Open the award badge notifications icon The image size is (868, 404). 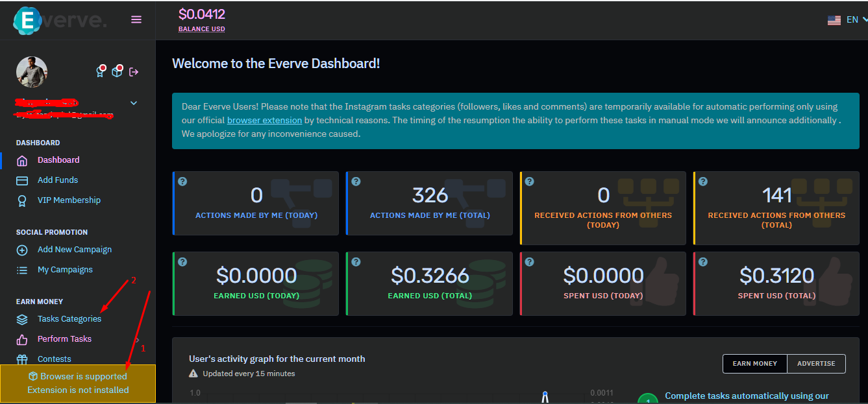101,71
